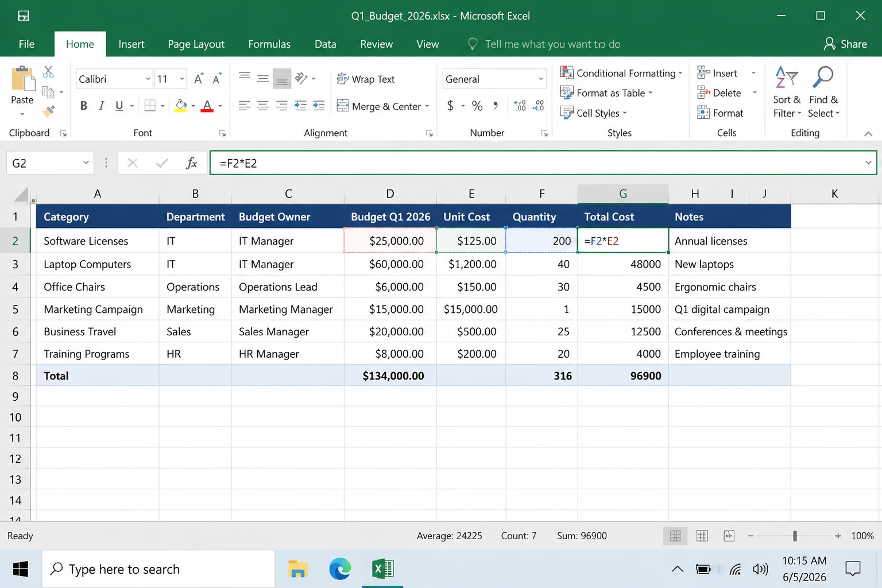Open Find & Select menu
Image resolution: width=882 pixels, height=588 pixels.
[823, 92]
